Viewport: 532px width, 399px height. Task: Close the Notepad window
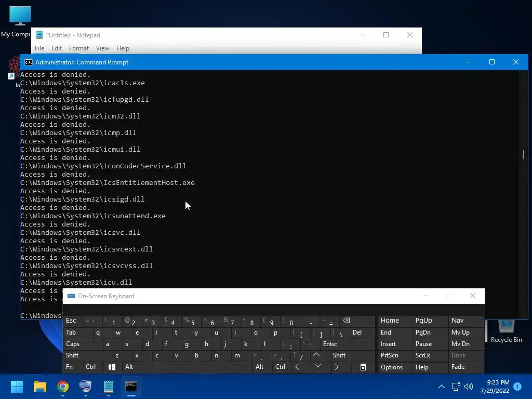point(410,35)
